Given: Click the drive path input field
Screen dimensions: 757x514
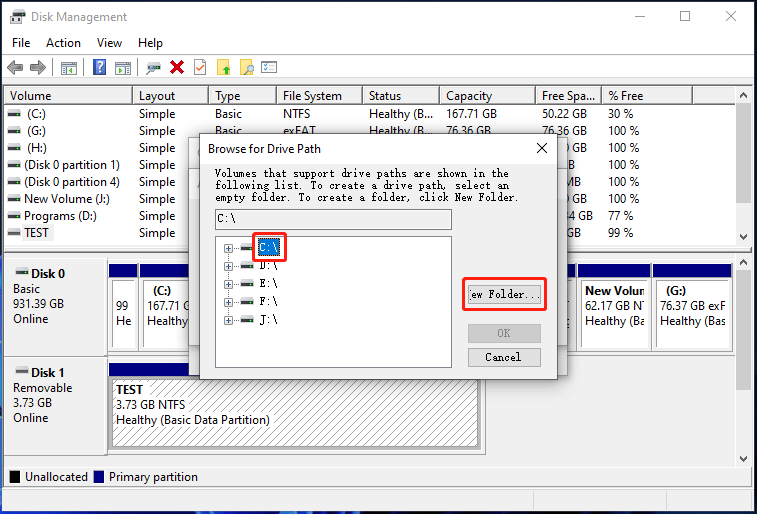Looking at the screenshot, I should pos(333,219).
